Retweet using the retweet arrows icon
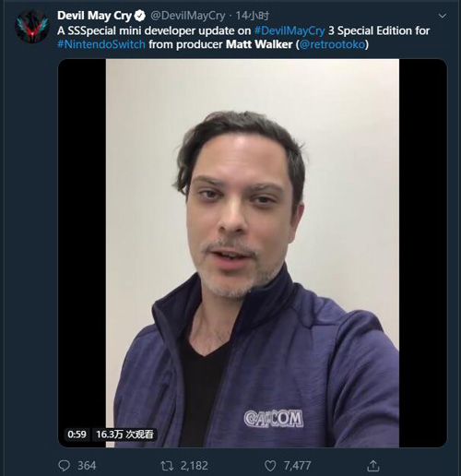 coord(167,466)
